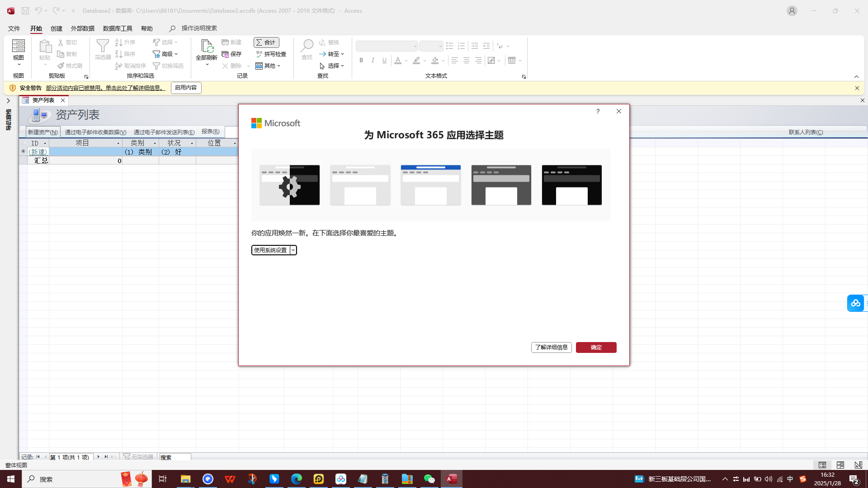This screenshot has width=868, height=488.
Task: Open the font name combo box
Action: [387, 46]
